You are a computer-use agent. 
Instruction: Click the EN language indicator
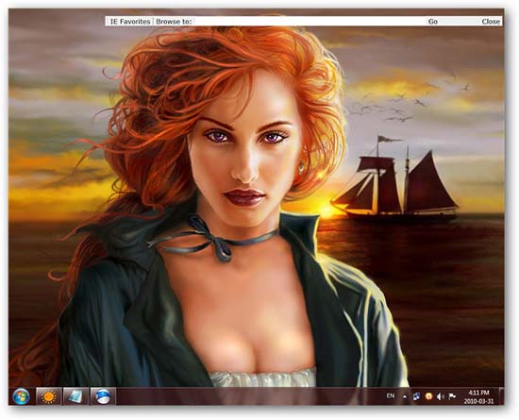391,395
